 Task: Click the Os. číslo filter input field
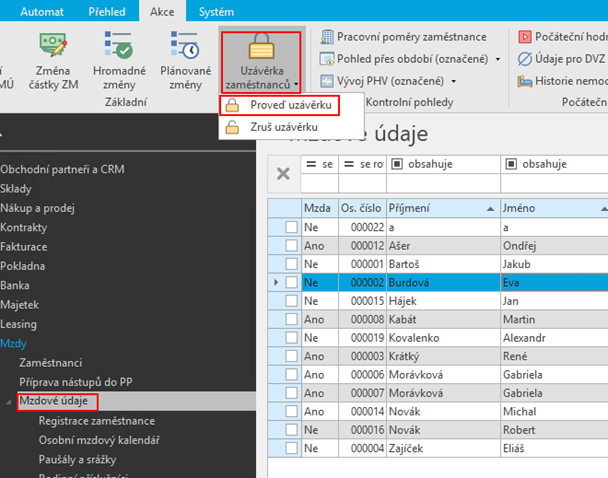pyautogui.click(x=360, y=183)
